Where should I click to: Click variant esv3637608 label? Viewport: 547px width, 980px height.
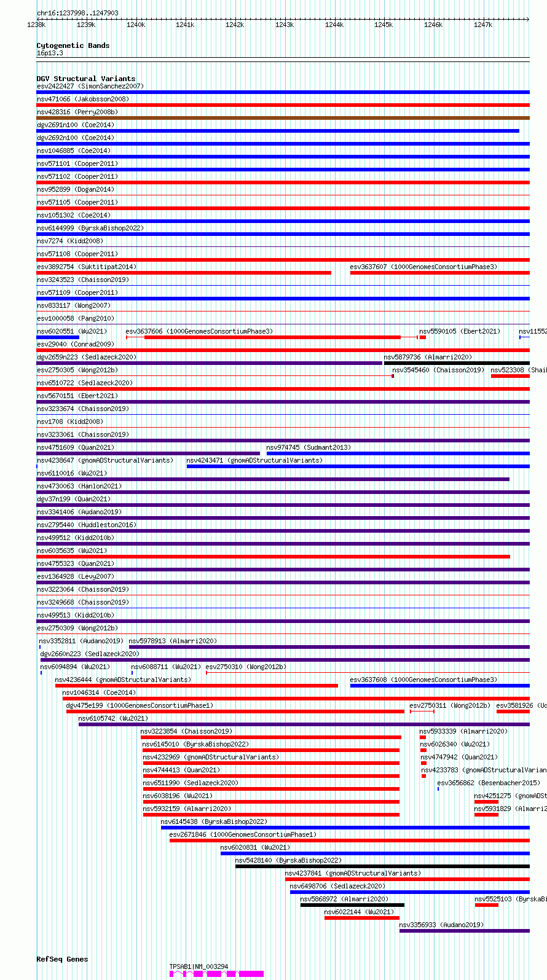pos(423,680)
